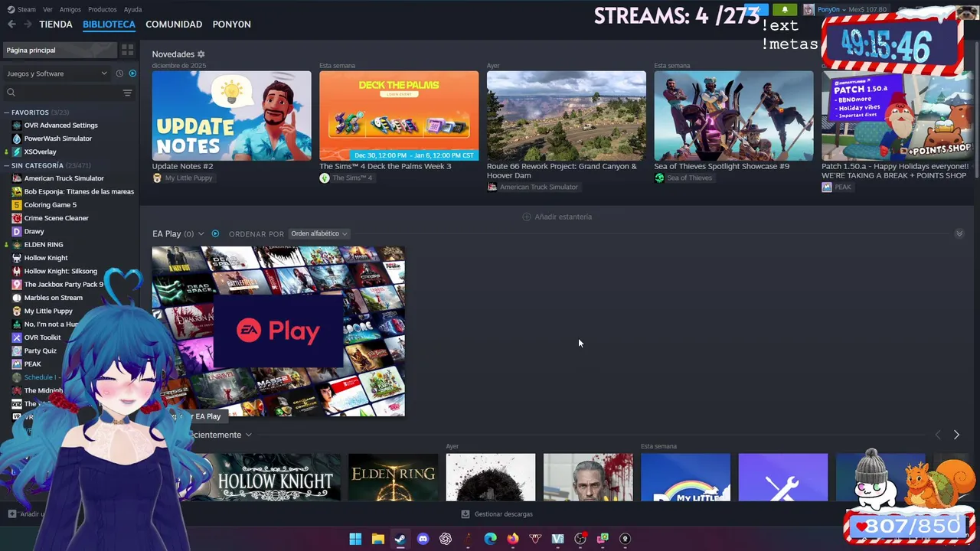The image size is (980, 551).
Task: Open the notifications bell
Action: (x=785, y=10)
